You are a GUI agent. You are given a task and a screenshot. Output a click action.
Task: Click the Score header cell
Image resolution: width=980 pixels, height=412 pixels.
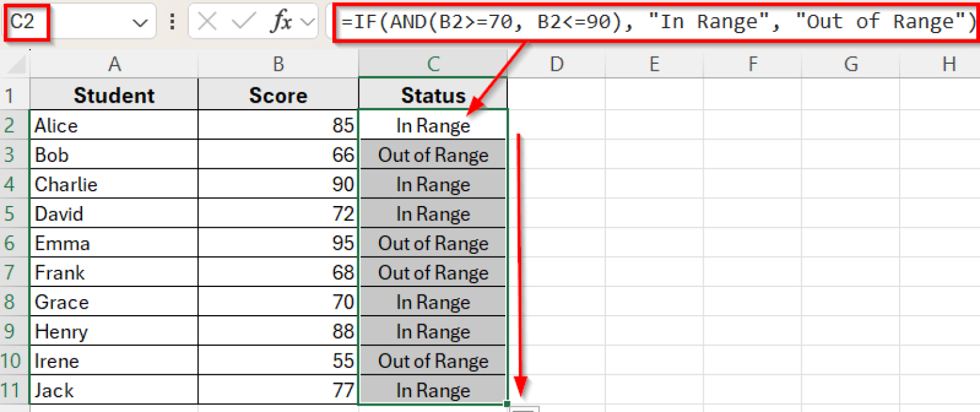(278, 96)
